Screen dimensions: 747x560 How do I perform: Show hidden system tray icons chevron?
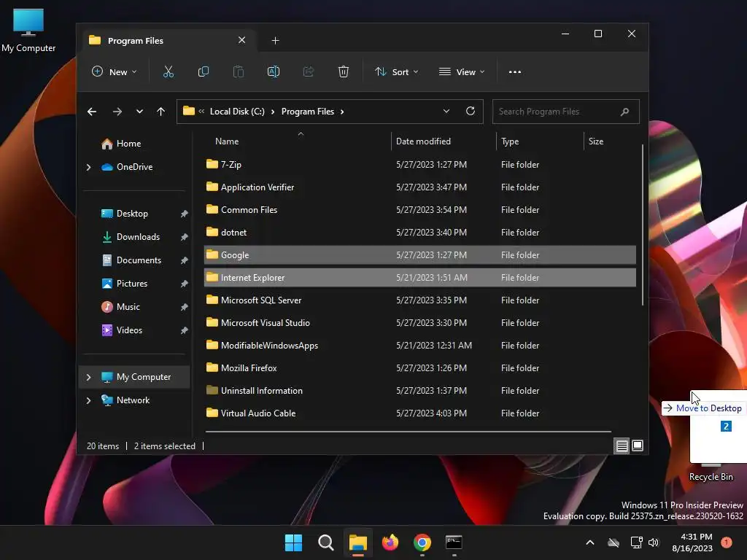point(589,542)
